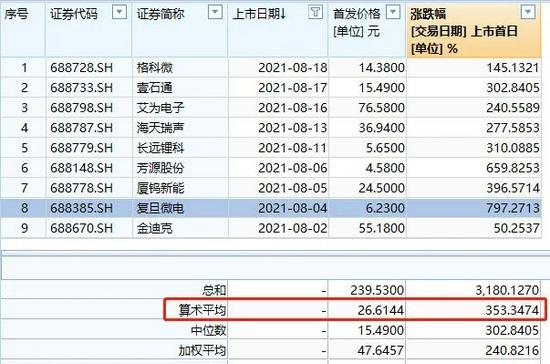Click the 序号 column header
The image size is (550, 364).
16,14
